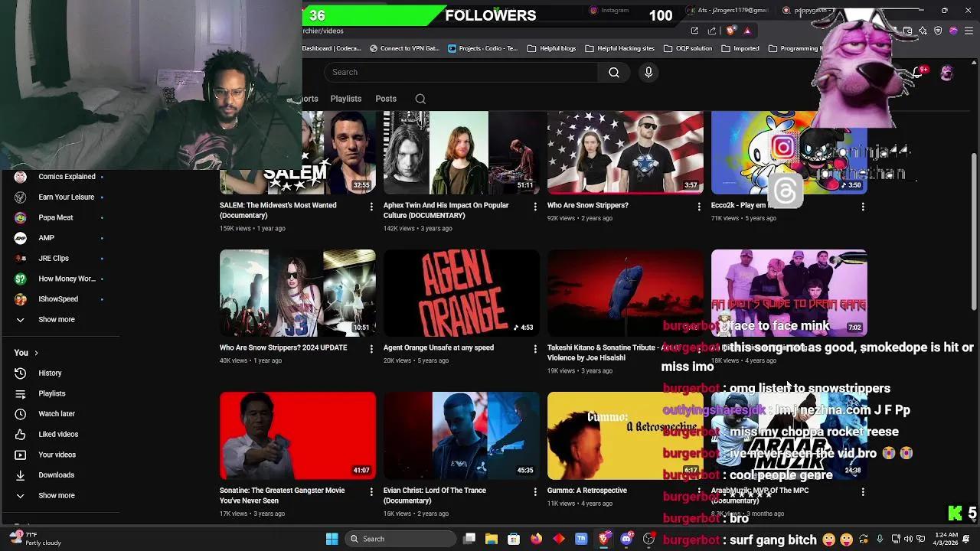Open the IShowSpeed subscription

59,299
